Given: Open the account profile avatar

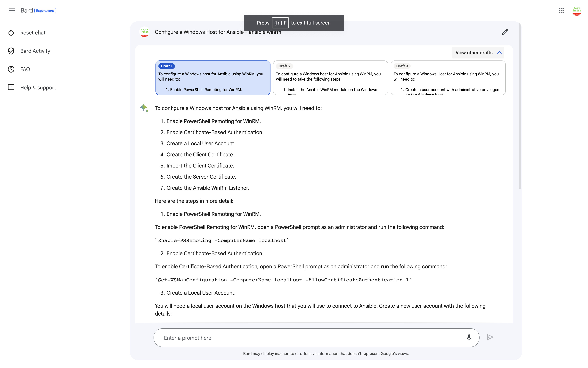Looking at the screenshot, I should pyautogui.click(x=577, y=11).
